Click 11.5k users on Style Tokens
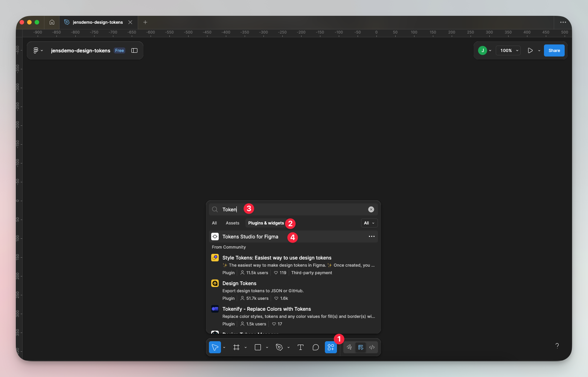The width and height of the screenshot is (588, 377). [254, 273]
